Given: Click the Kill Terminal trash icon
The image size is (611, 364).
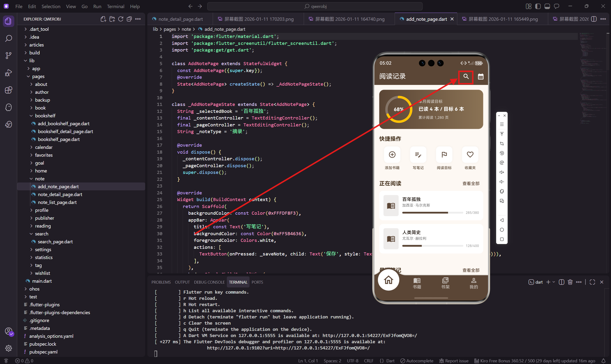Looking at the screenshot, I should pos(570,282).
